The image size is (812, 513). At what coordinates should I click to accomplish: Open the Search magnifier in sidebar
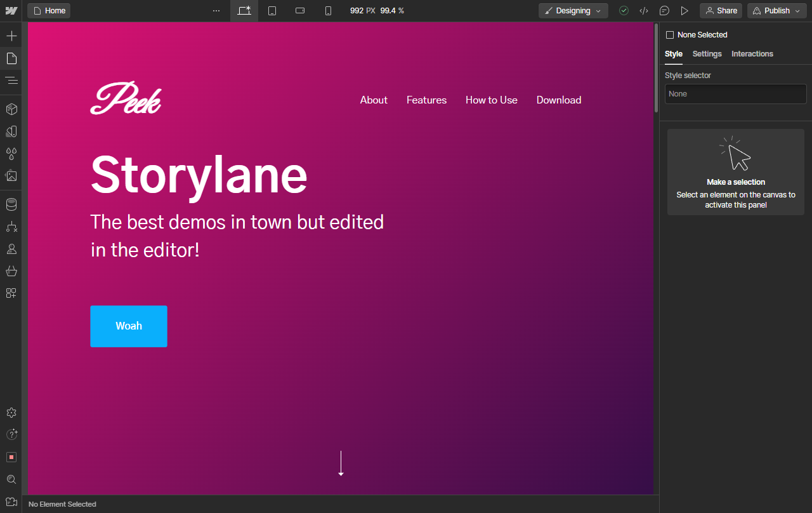11,479
